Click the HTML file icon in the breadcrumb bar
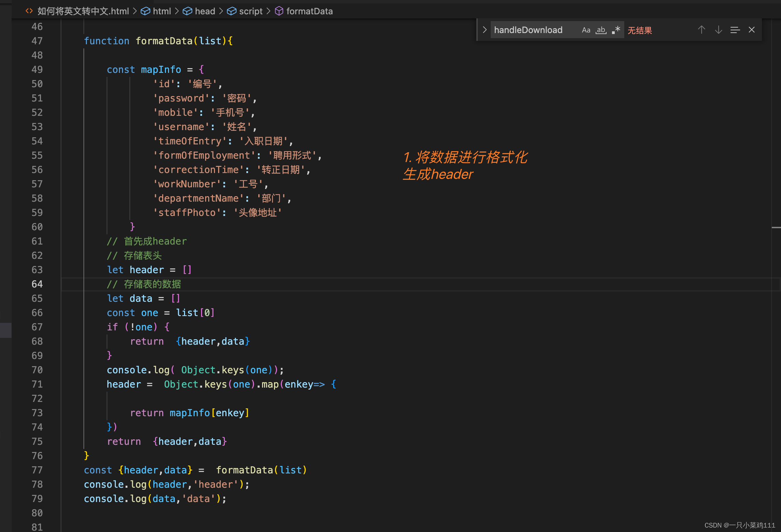This screenshot has height=532, width=781. [x=29, y=11]
